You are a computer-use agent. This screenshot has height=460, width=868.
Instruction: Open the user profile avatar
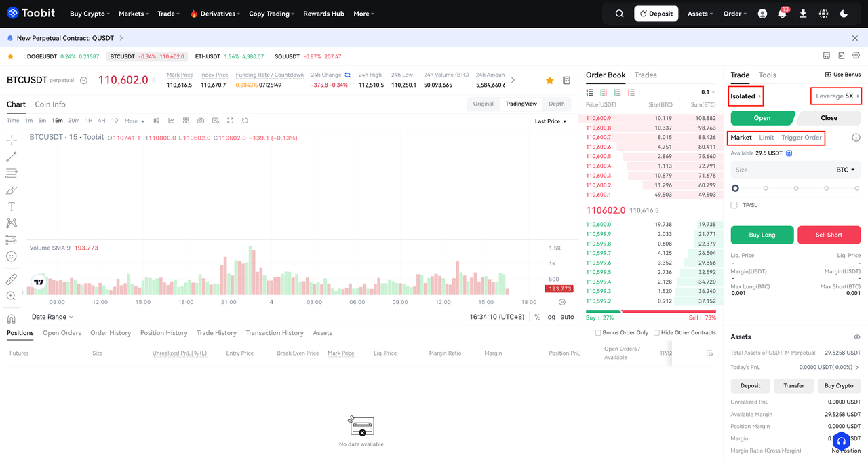(x=763, y=14)
